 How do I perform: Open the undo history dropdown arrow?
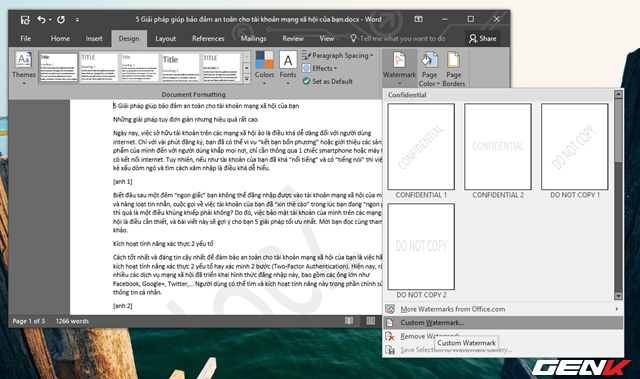pos(50,20)
